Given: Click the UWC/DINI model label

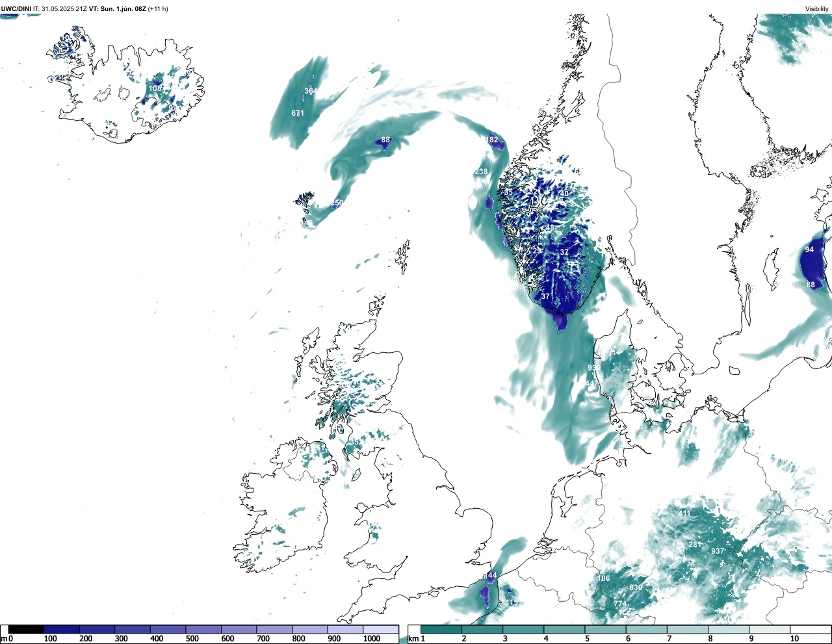Looking at the screenshot, I should pyautogui.click(x=16, y=9).
